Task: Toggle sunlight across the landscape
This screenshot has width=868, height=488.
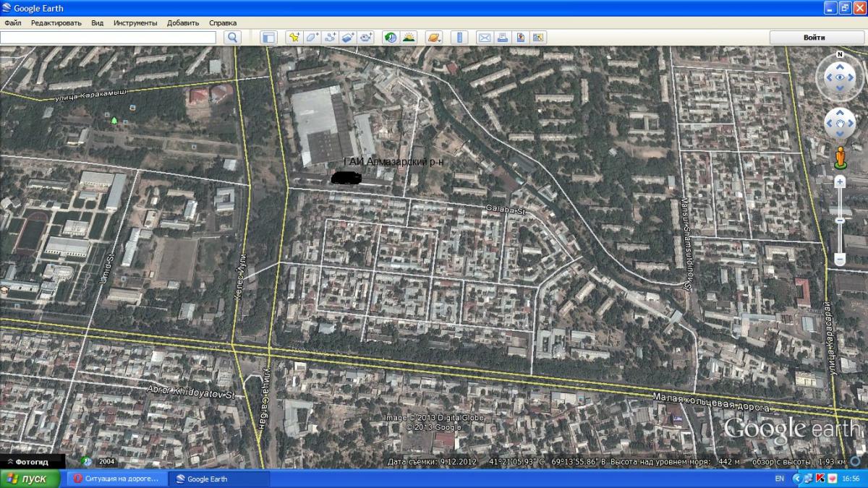Action: 409,38
